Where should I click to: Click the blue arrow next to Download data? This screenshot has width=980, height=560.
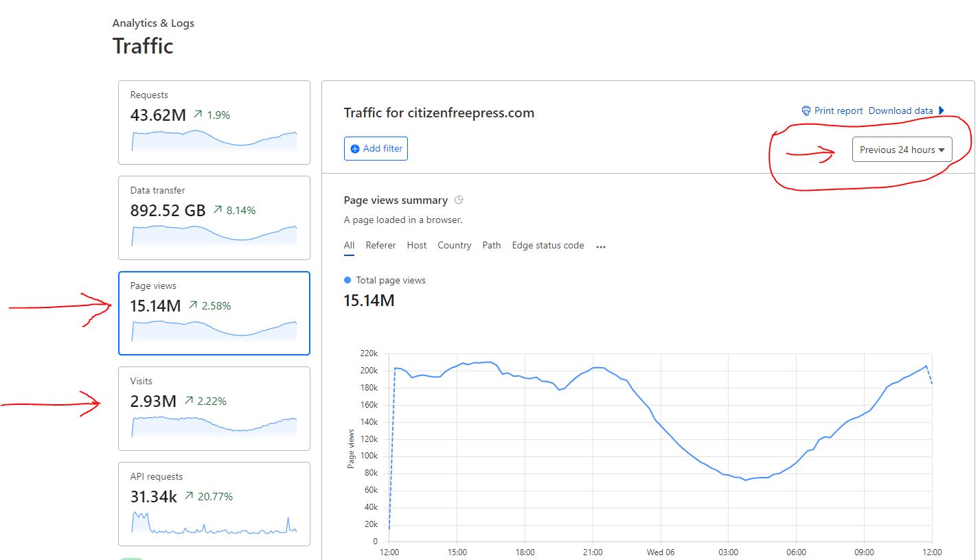942,110
